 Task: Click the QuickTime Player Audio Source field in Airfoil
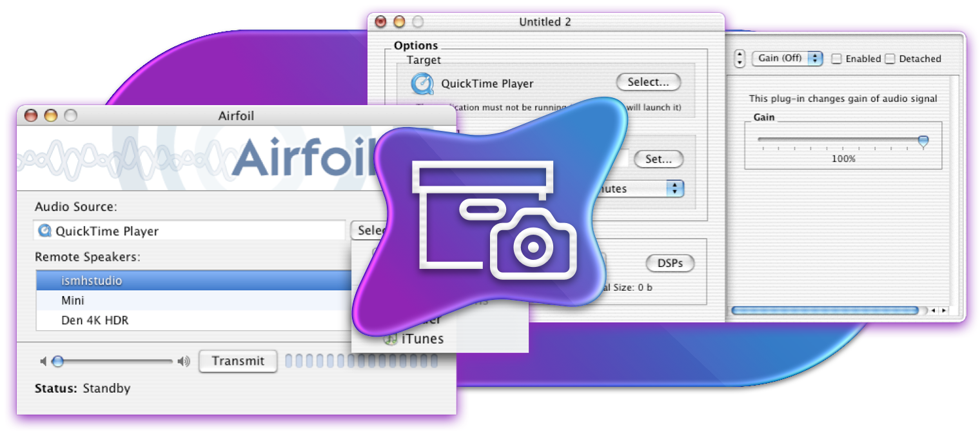(190, 231)
